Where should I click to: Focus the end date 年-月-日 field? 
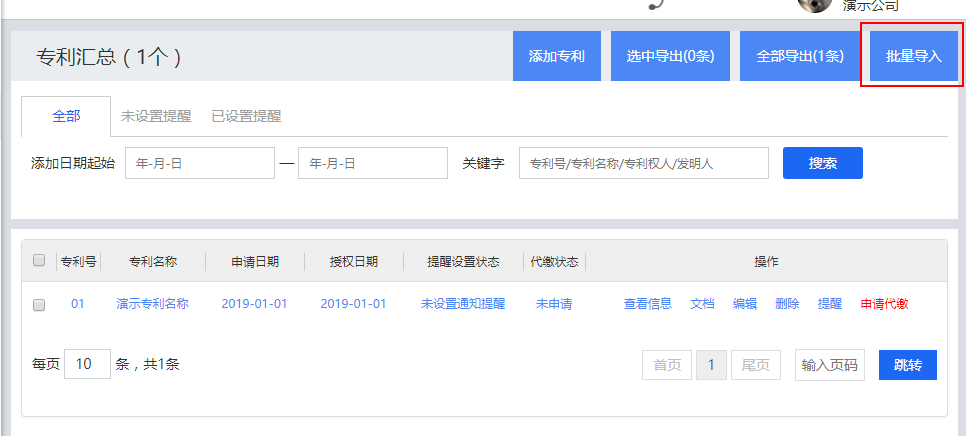pos(373,163)
